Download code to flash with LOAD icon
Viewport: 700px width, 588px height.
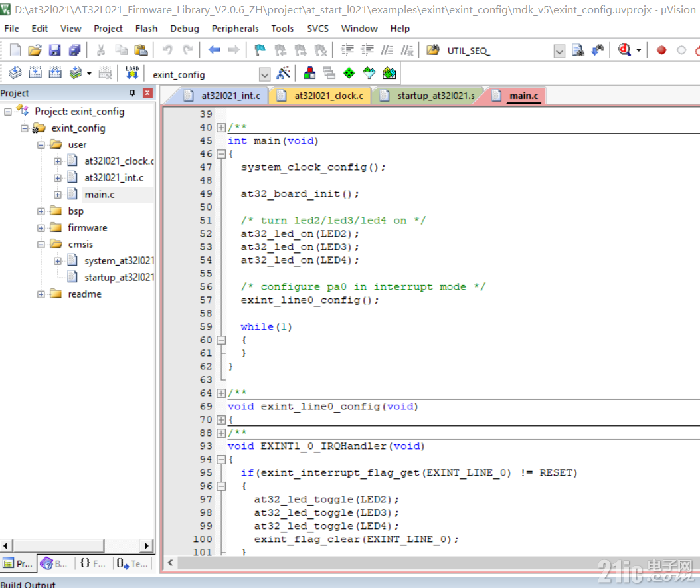coord(132,73)
